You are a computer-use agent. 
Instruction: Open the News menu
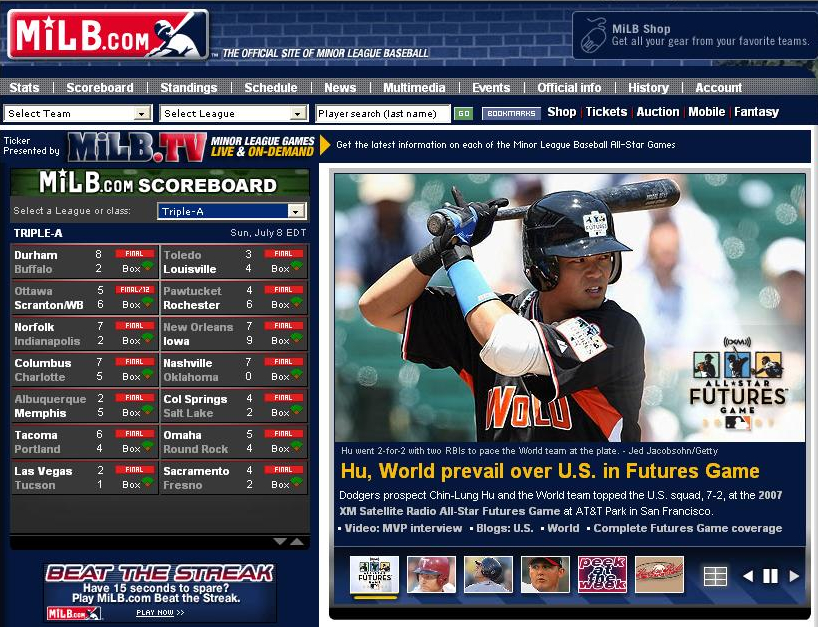(x=340, y=88)
